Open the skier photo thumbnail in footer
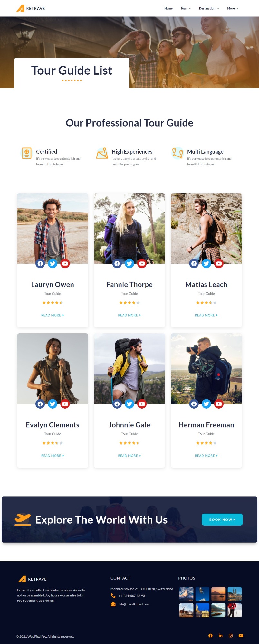This screenshot has height=644, width=259. [235, 610]
